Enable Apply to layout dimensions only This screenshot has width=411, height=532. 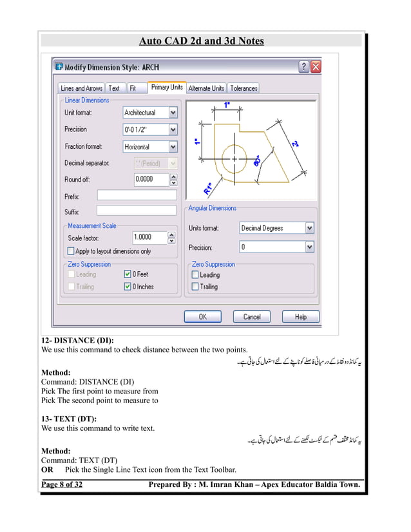pos(71,251)
